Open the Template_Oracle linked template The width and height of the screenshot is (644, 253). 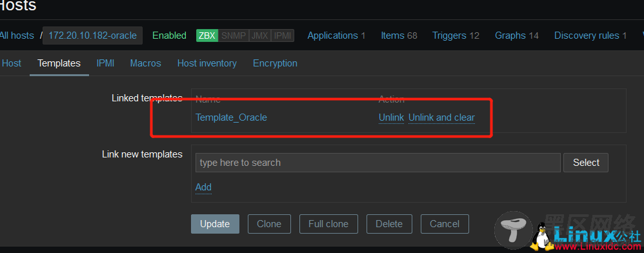pyautogui.click(x=231, y=117)
